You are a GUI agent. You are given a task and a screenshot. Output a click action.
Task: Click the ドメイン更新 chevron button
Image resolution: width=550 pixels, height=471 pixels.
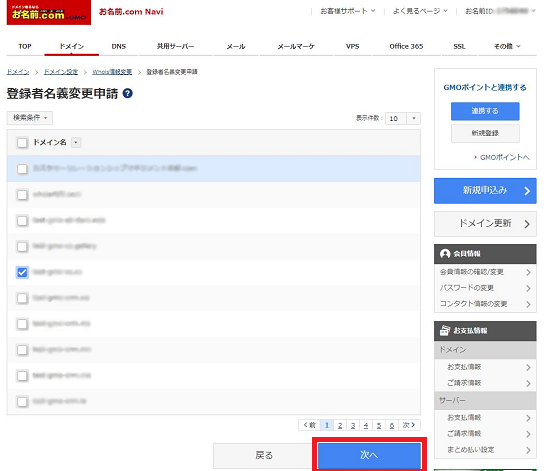pyautogui.click(x=485, y=224)
